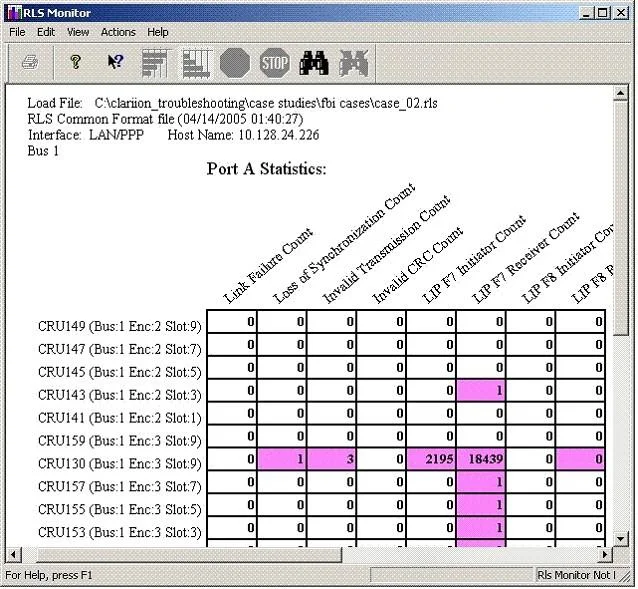Click status bar For Help, press F1
Viewport: 638px width, 589px height.
pyautogui.click(x=49, y=575)
